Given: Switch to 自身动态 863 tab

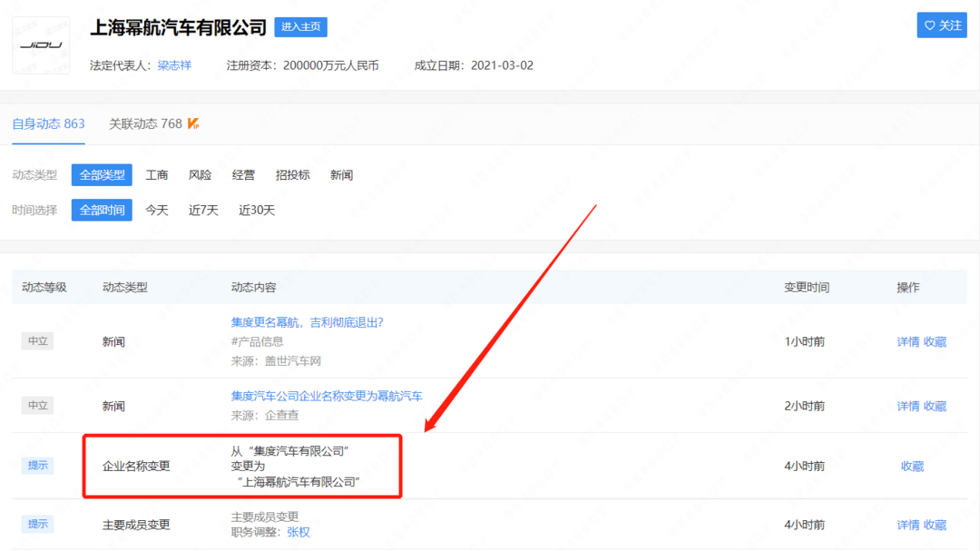Looking at the screenshot, I should [49, 123].
